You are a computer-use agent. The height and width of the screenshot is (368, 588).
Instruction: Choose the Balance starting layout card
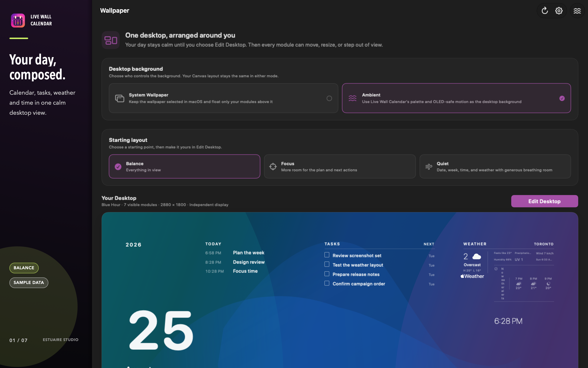pos(184,166)
